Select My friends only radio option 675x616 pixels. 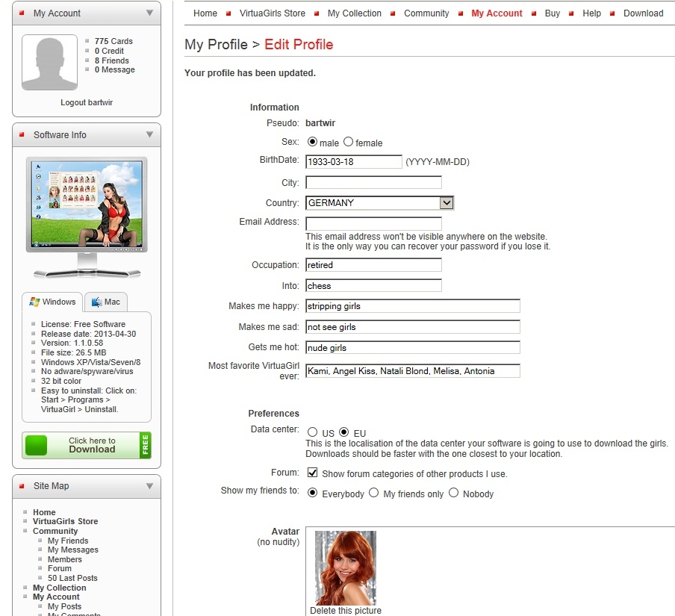click(374, 493)
